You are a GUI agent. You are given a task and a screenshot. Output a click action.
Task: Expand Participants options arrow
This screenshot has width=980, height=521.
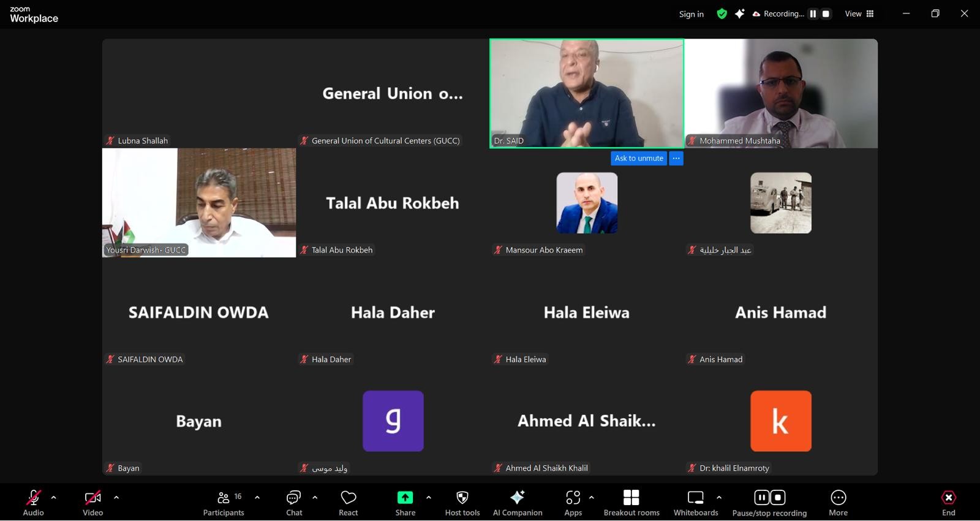tap(257, 497)
